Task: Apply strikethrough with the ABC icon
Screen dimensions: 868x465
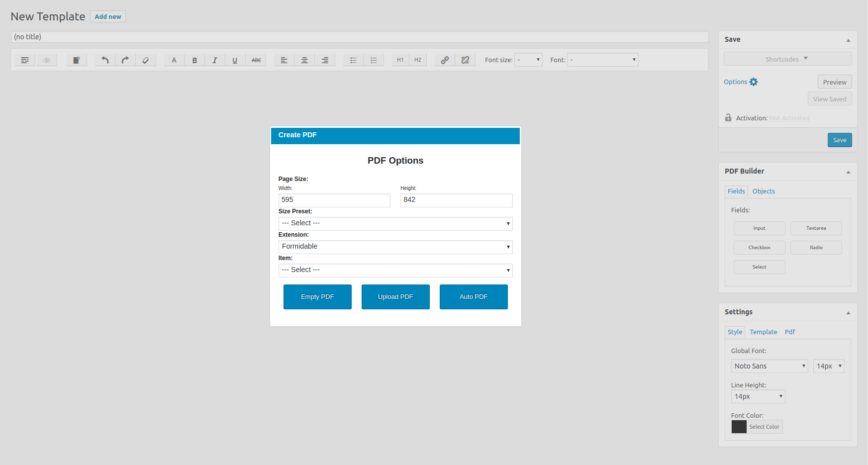Action: (x=256, y=60)
